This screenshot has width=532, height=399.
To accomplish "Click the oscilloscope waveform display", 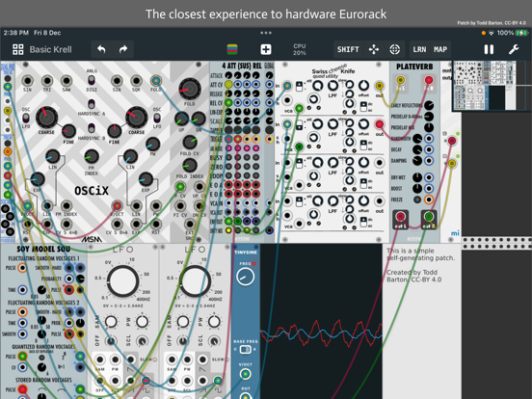I will click(321, 321).
